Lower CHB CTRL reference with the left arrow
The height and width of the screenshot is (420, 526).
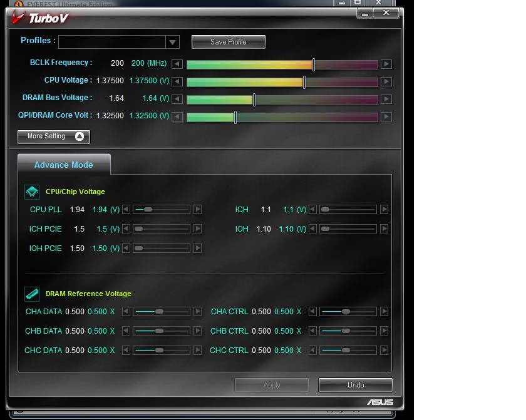(x=312, y=331)
